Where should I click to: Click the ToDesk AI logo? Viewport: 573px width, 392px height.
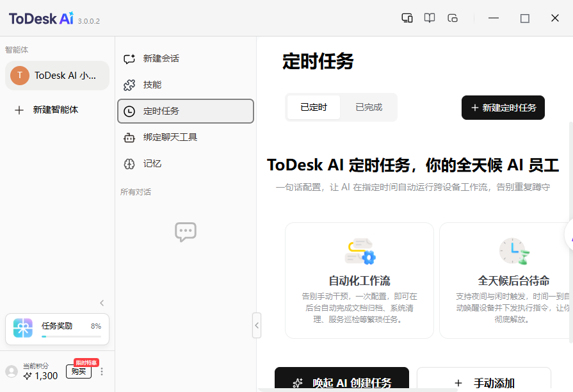(41, 19)
